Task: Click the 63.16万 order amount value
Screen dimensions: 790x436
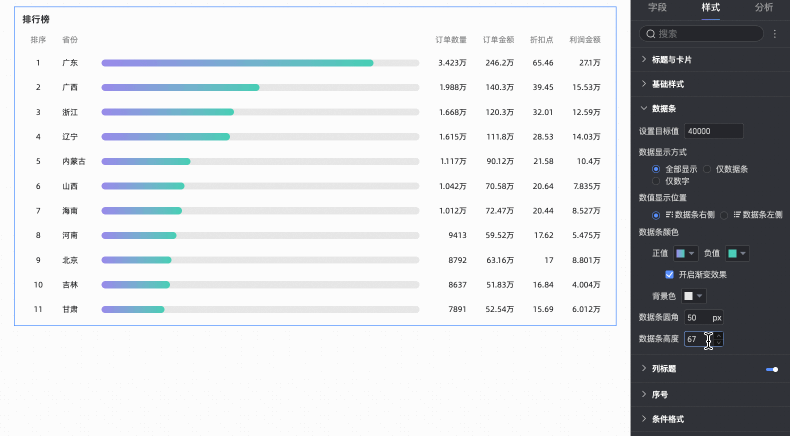Action: pos(500,261)
